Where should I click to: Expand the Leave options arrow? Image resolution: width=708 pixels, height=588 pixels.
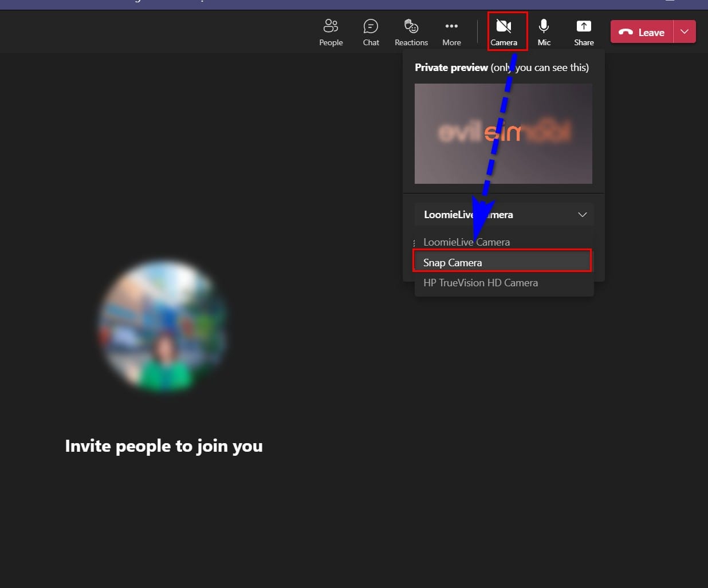pyautogui.click(x=685, y=32)
